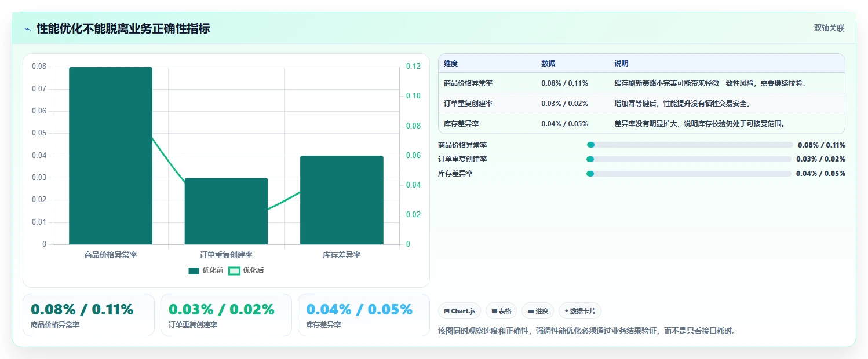Viewport: 868px width, 359px height.
Task: Click the 说明 column header
Action: tap(621, 64)
